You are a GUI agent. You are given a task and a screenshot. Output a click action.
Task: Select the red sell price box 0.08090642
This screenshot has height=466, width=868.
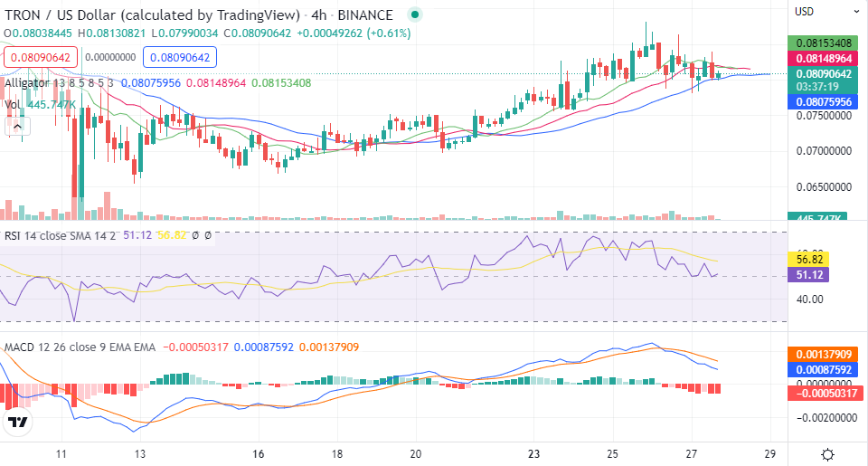coord(41,58)
